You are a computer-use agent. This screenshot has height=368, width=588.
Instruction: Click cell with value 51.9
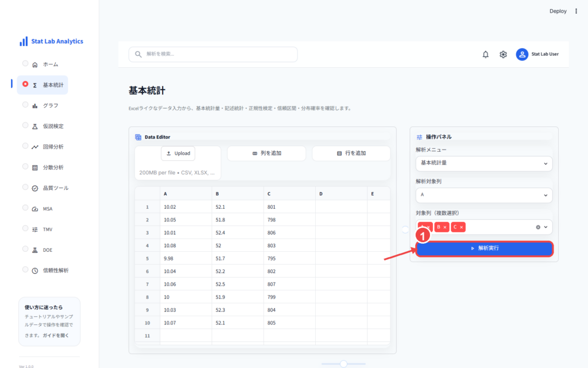click(x=238, y=297)
